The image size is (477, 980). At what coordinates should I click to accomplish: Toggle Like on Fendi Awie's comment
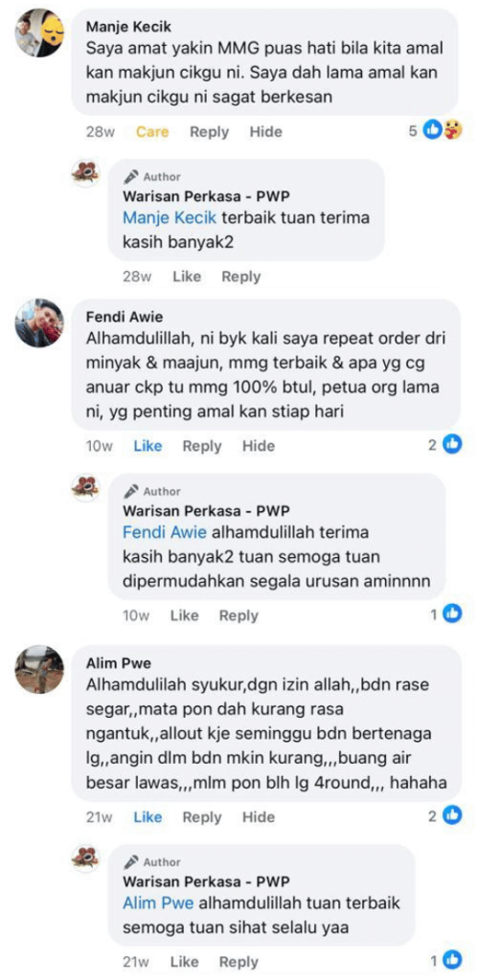tap(148, 446)
